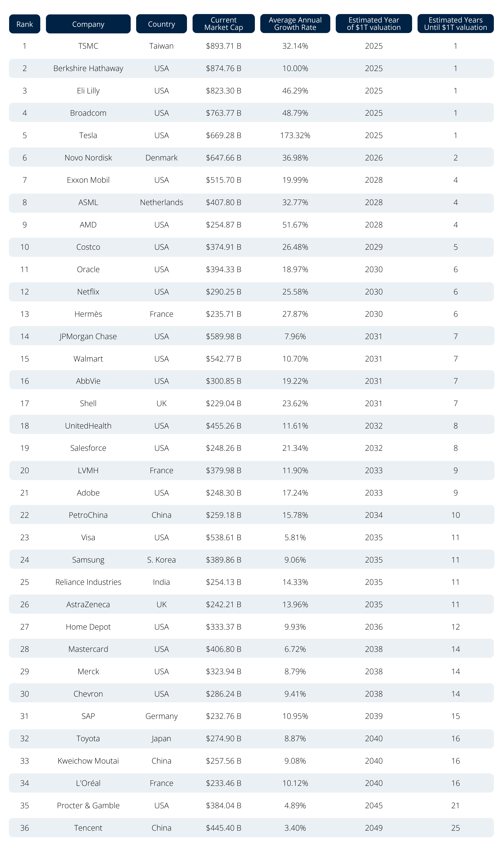Select the TSMC company cell

pyautogui.click(x=88, y=46)
